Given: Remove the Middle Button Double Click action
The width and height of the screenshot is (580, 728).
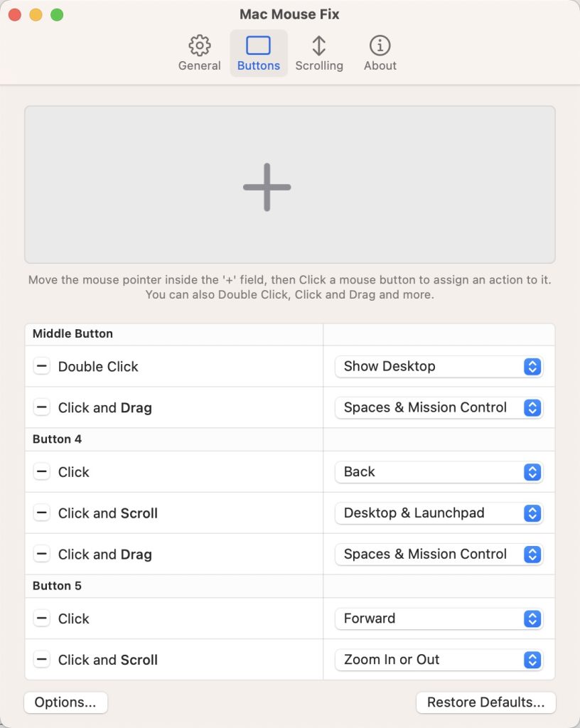Looking at the screenshot, I should coord(42,367).
